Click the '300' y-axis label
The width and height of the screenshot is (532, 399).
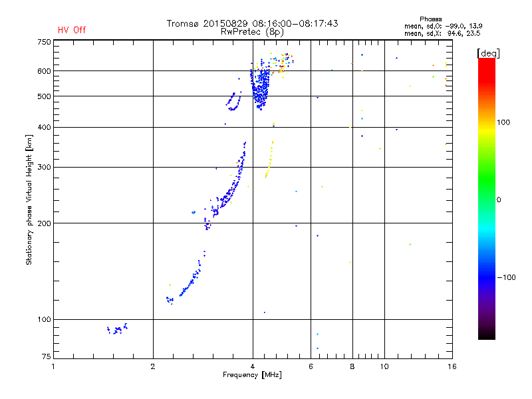(44, 168)
